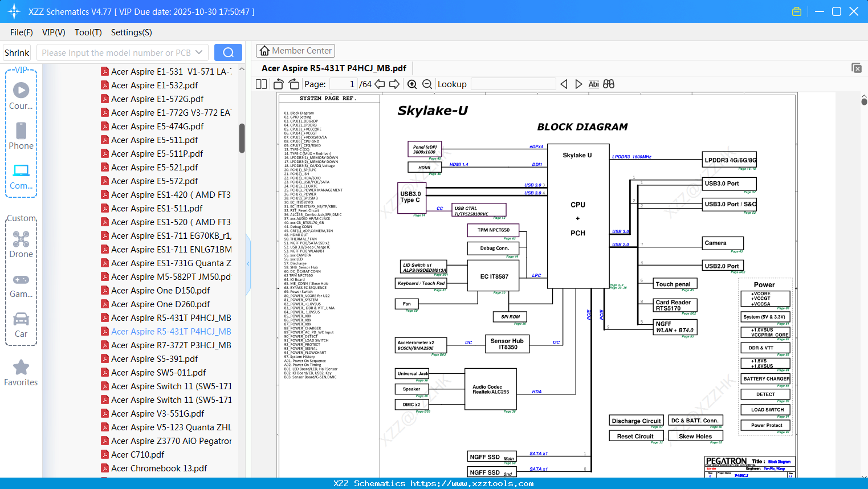Toggle the two-page view layout
This screenshot has height=489, width=868.
pyautogui.click(x=261, y=84)
